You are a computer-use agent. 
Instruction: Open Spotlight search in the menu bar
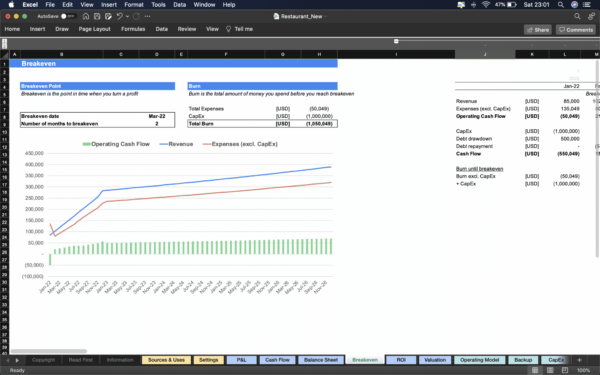[x=561, y=5]
